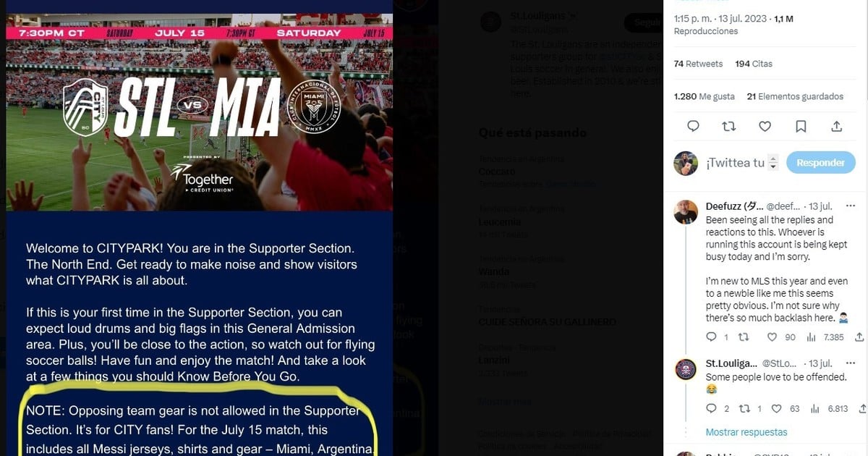Retweet the main tweet using its retweet icon
Viewport: 868px width, 456px height.
729,126
